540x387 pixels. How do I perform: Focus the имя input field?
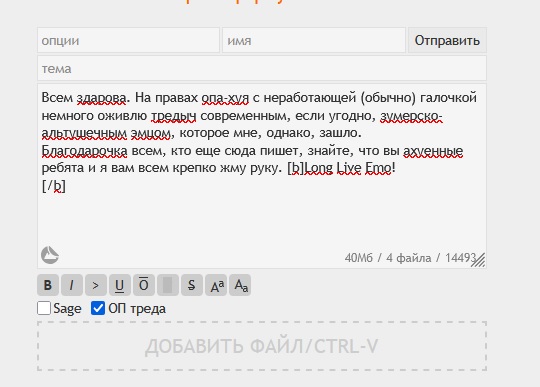314,41
